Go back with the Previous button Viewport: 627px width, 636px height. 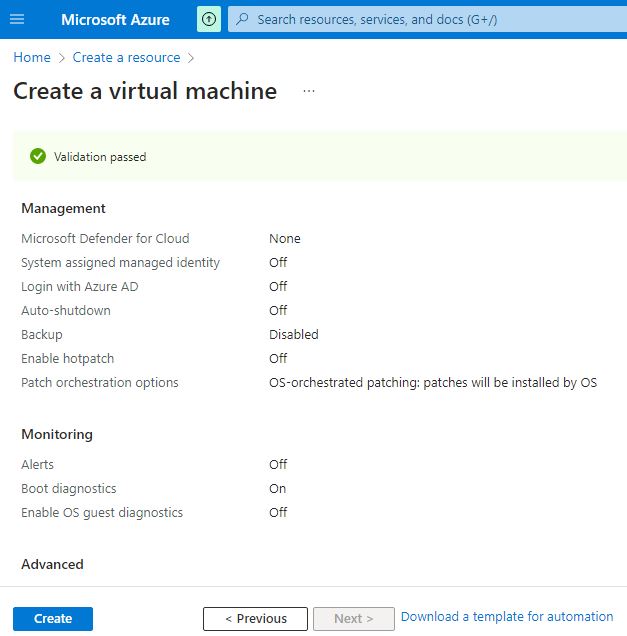pos(255,618)
